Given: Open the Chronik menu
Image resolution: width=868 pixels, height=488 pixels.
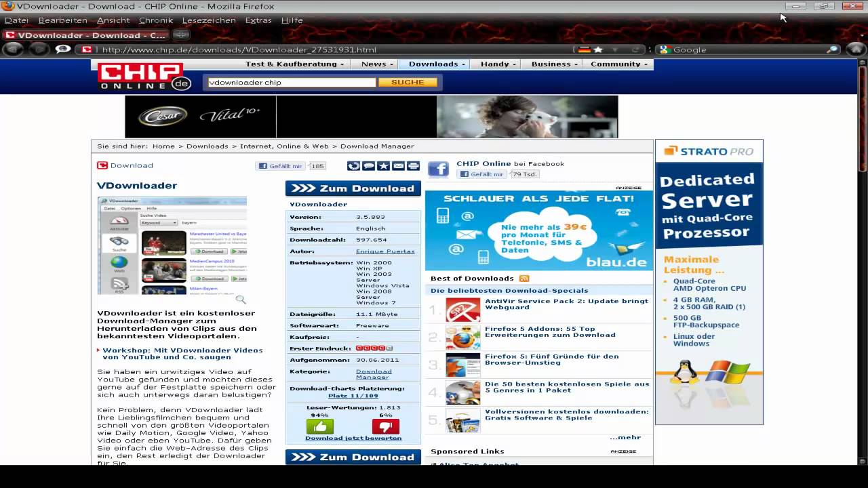Looking at the screenshot, I should tap(156, 20).
